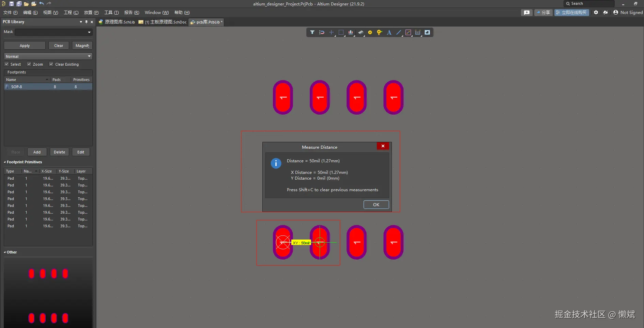The height and width of the screenshot is (328, 644).
Task: Sort footprints by the Name column
Action: [x=27, y=80]
